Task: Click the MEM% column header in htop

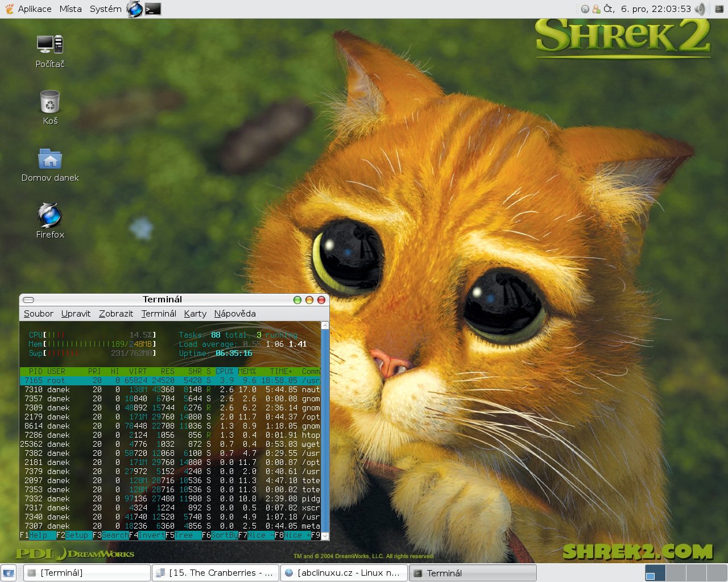Action: click(247, 371)
